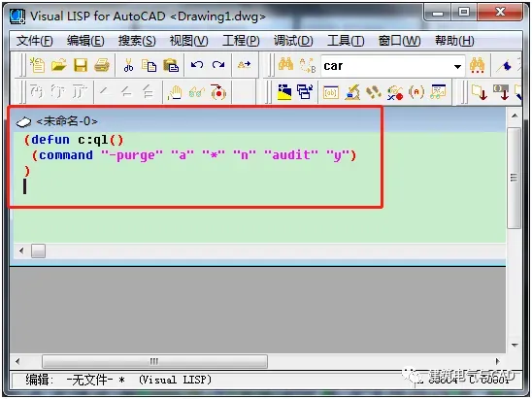Click the 'defun' keyword in the code
Viewport: 532px width, 399px height.
(x=50, y=140)
